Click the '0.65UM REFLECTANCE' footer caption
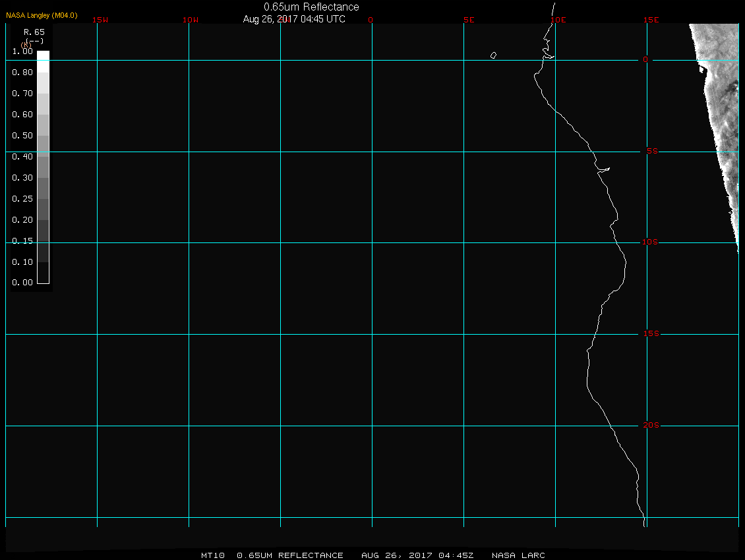 [290, 555]
